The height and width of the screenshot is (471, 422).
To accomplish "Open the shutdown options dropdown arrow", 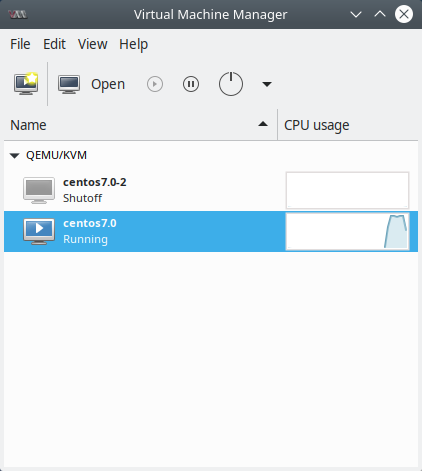I will point(267,84).
